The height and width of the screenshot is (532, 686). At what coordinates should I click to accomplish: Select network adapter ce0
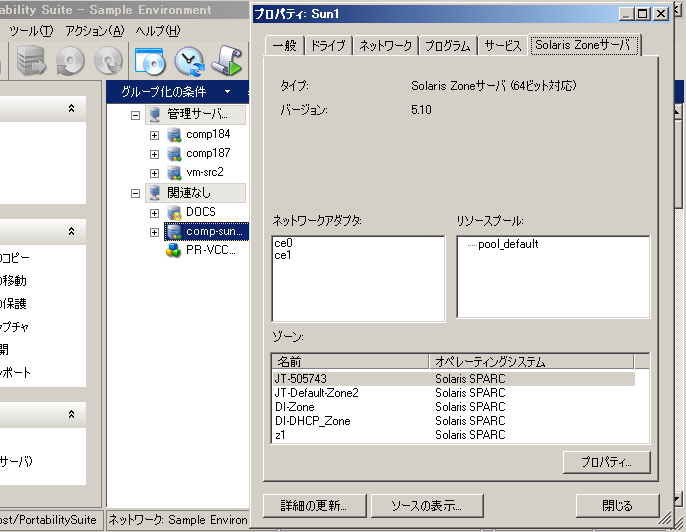(283, 243)
